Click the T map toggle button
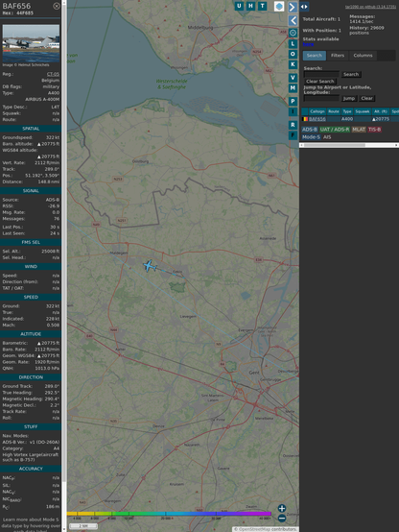This screenshot has width=399, height=532. click(x=262, y=6)
